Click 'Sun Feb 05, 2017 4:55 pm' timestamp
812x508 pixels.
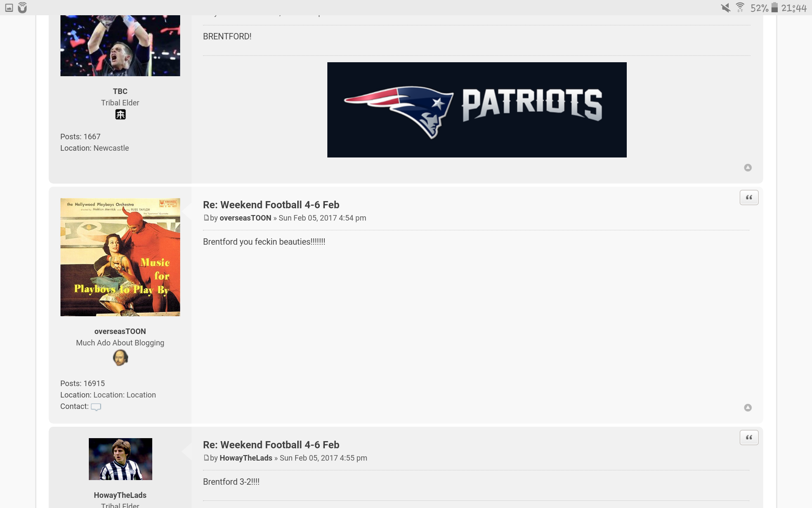coord(324,458)
